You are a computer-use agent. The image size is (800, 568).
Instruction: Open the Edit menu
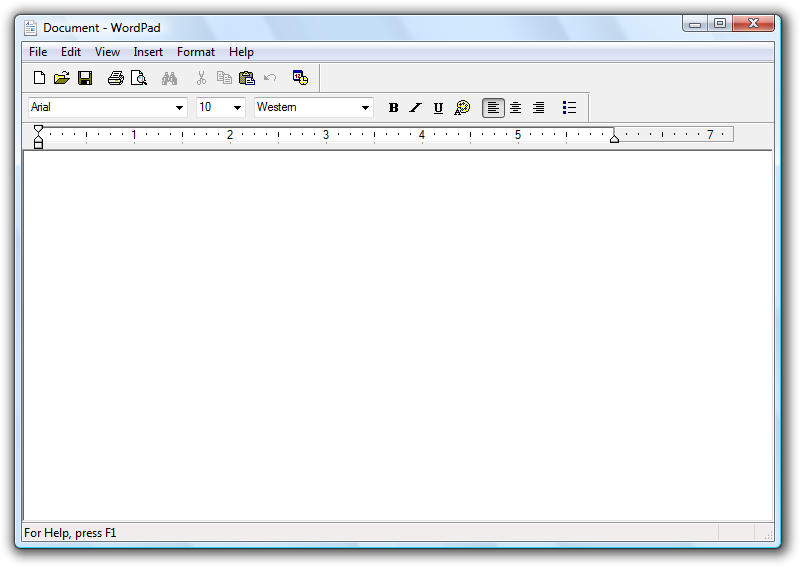pyautogui.click(x=71, y=52)
